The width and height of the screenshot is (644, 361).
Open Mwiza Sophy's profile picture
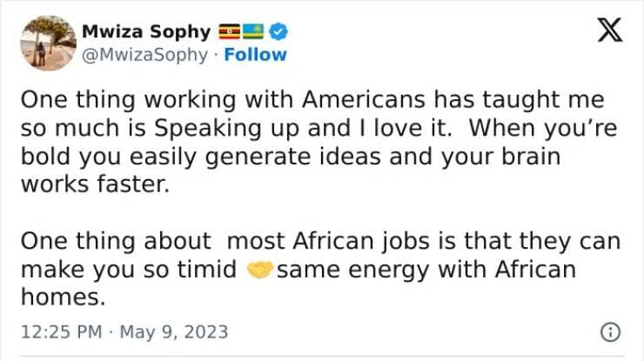click(47, 43)
